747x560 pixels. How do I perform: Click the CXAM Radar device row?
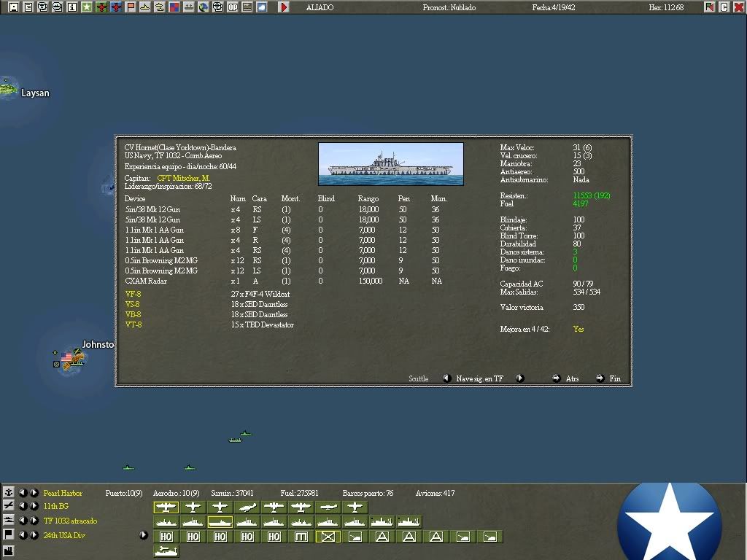284,281
